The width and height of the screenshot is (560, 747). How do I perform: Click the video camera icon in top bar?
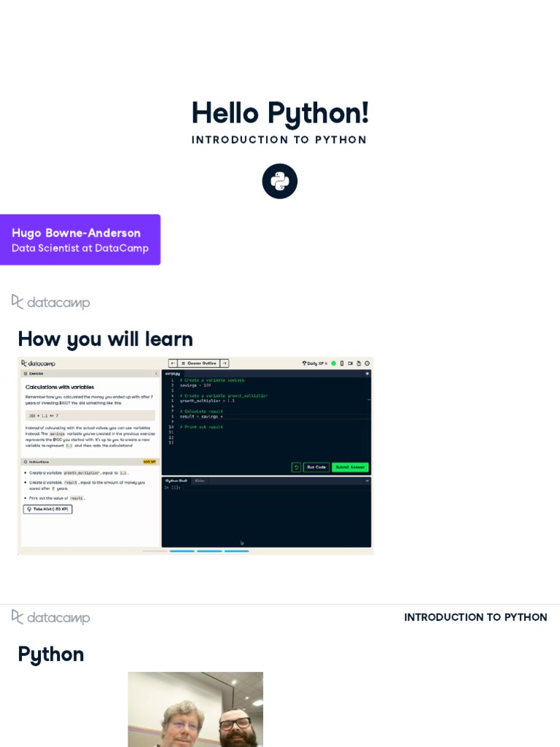[350, 363]
